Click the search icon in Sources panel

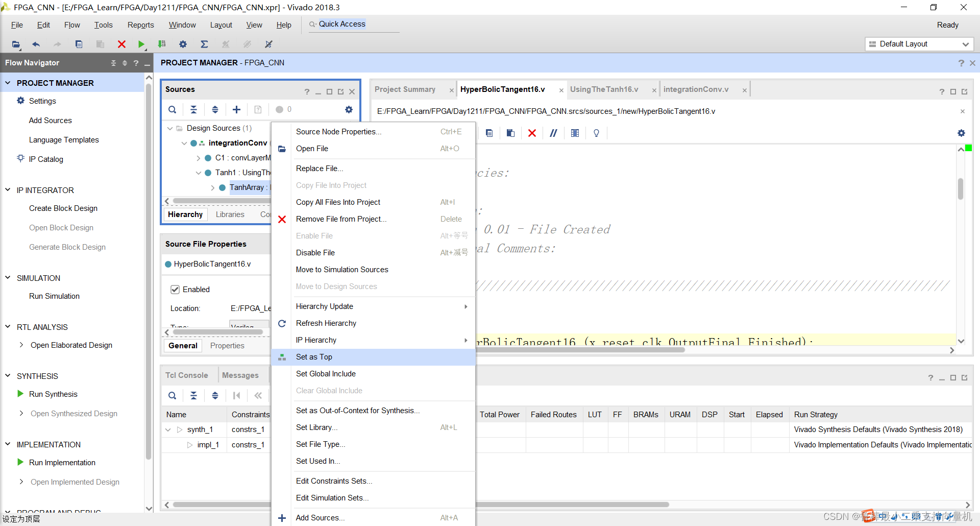173,109
